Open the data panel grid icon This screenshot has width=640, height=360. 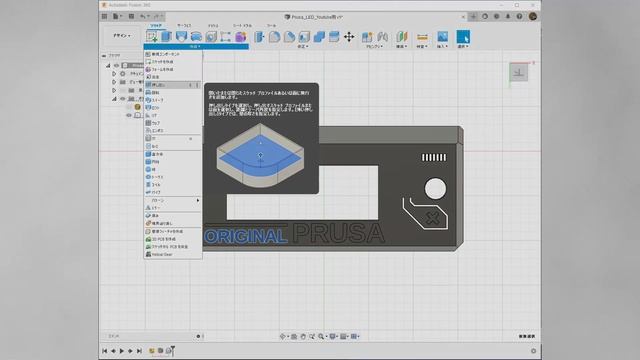104,16
